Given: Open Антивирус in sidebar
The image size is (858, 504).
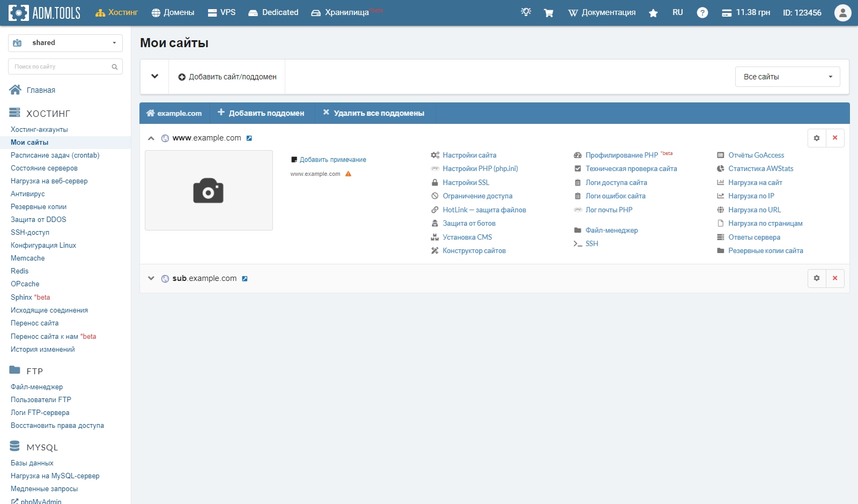Looking at the screenshot, I should [x=28, y=194].
